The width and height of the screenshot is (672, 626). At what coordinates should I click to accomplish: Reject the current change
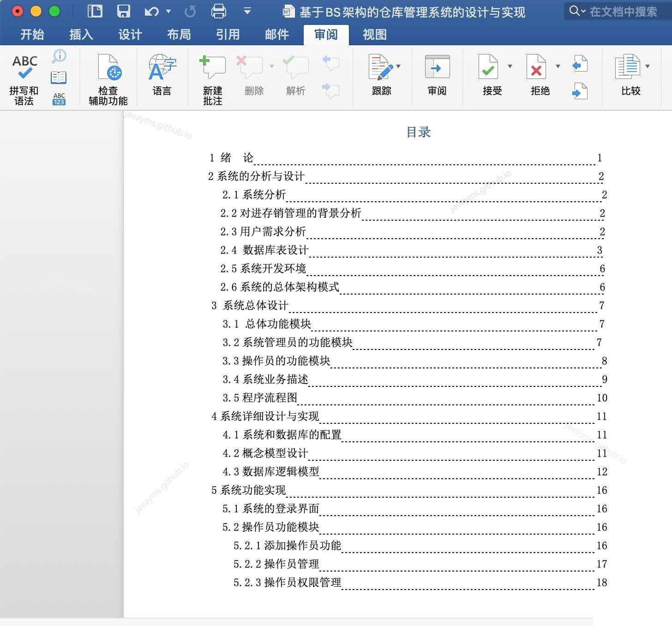pyautogui.click(x=540, y=75)
